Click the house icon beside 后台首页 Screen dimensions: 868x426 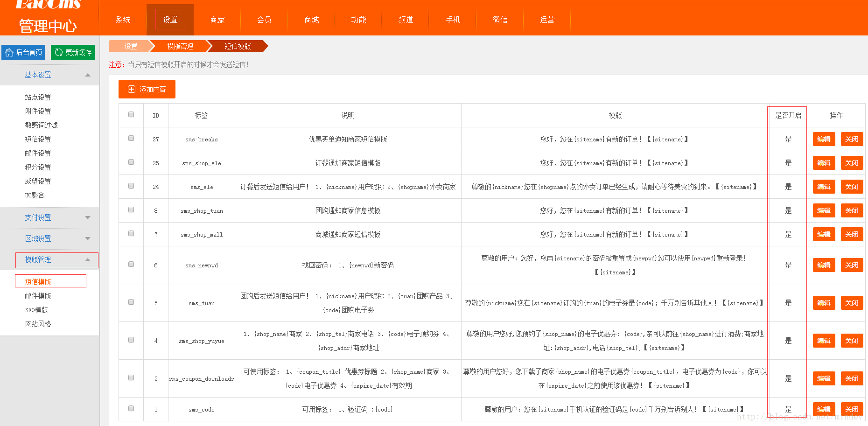pyautogui.click(x=9, y=52)
